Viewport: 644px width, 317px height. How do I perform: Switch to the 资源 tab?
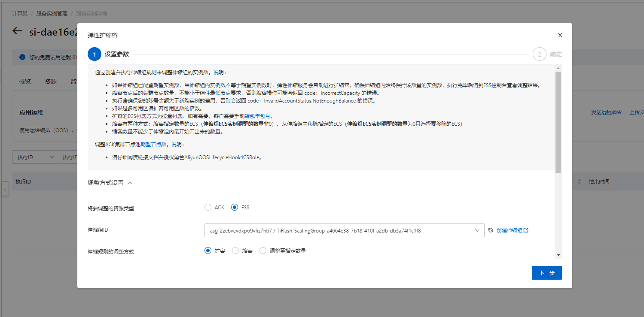pyautogui.click(x=51, y=82)
